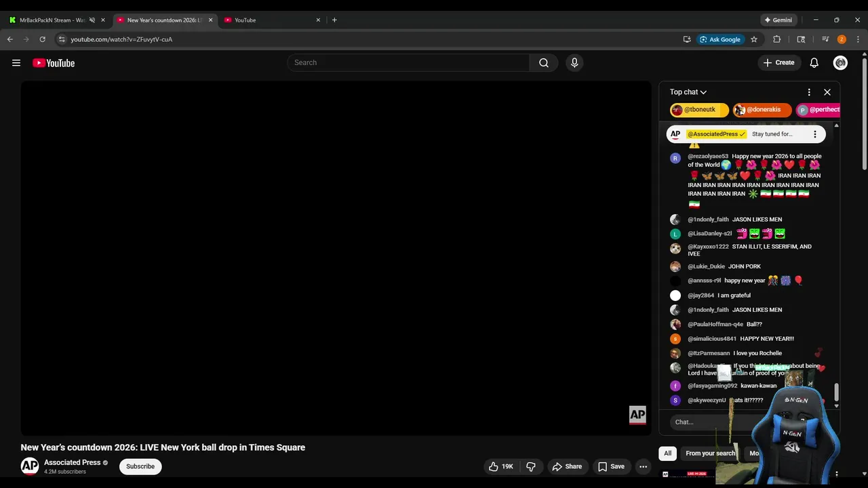Click username @PaulaHoffman-q4e in chat
868x488 pixels.
click(715, 325)
